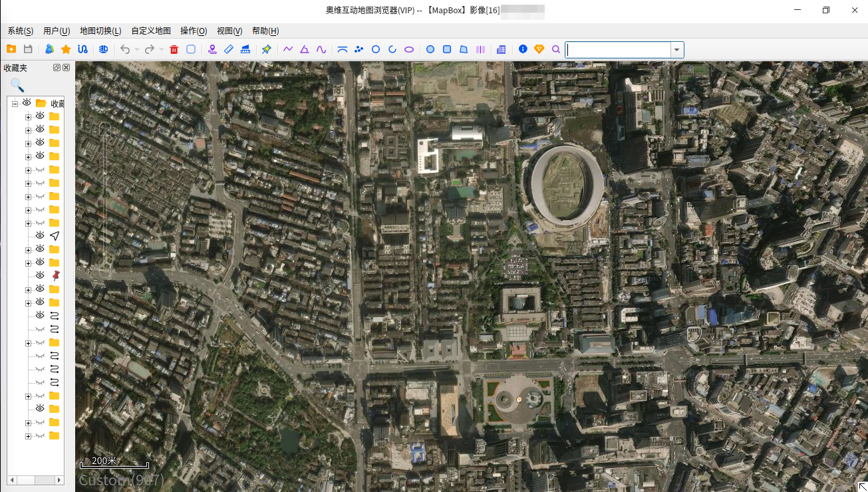Select the purple triangle polygon tool
This screenshot has height=492, width=868.
(x=304, y=49)
